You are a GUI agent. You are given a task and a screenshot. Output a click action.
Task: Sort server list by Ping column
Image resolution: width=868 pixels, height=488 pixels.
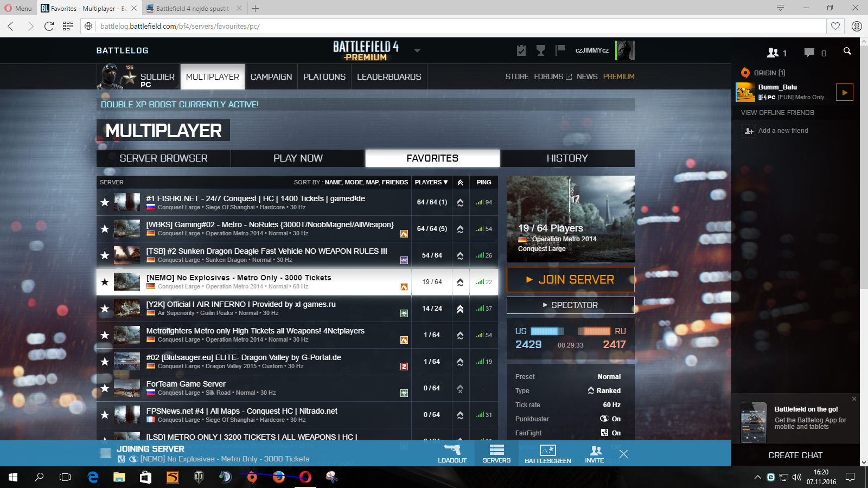tap(484, 182)
